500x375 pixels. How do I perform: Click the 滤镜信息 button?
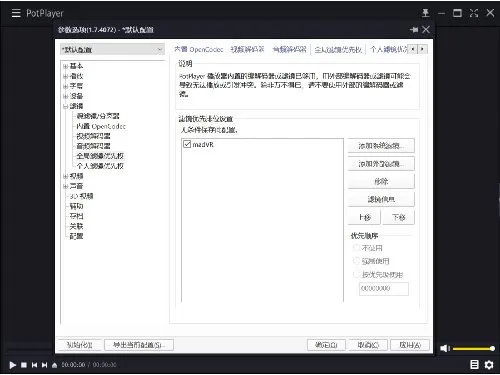click(x=381, y=199)
